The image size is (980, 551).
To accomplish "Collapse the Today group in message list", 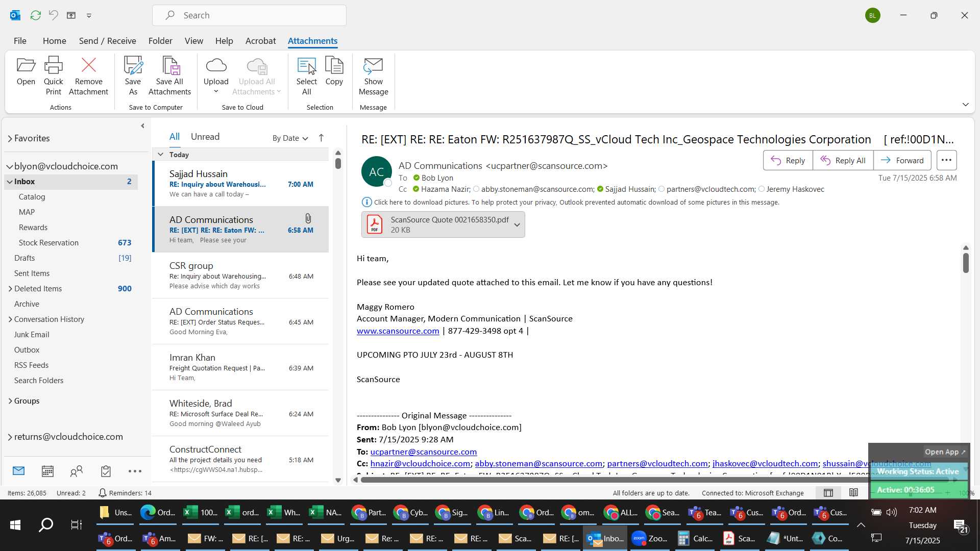I will [x=161, y=154].
